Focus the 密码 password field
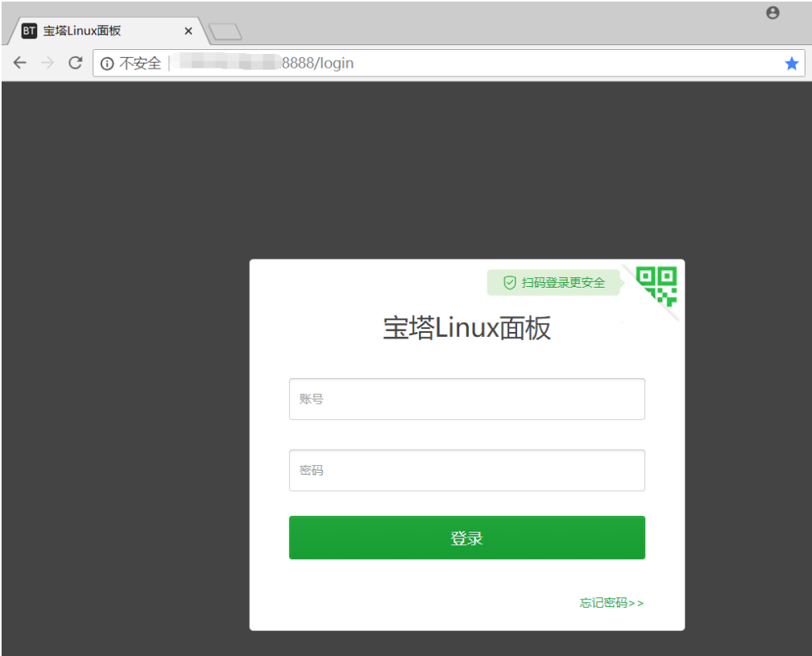This screenshot has height=656, width=812. (466, 470)
